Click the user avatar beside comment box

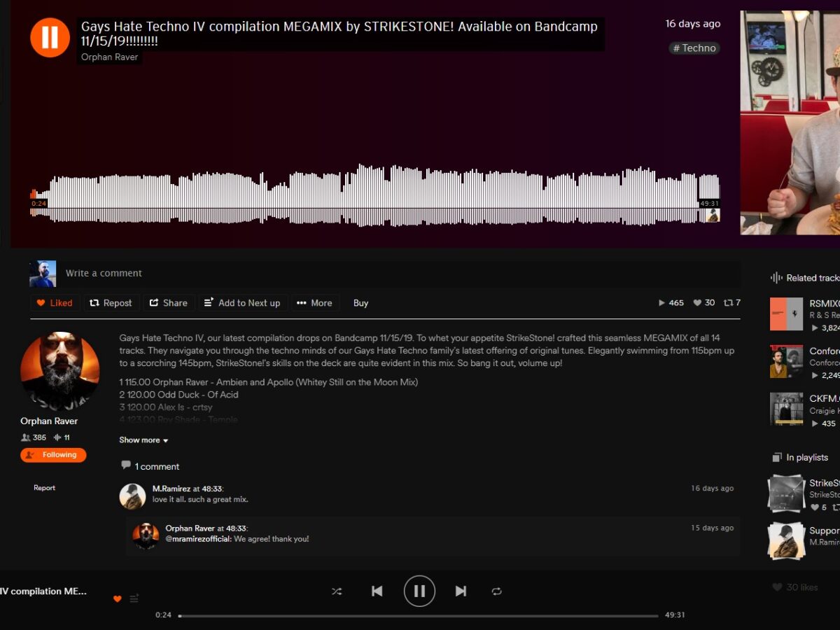point(43,274)
